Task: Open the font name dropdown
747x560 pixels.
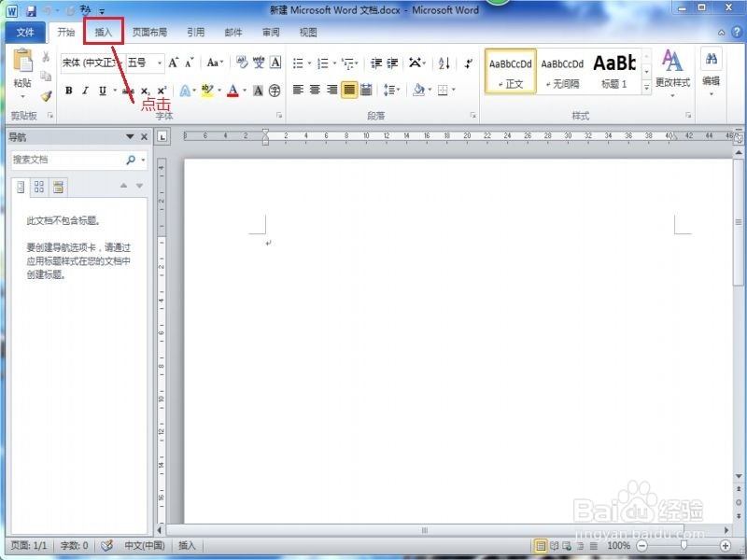Action: (121, 63)
